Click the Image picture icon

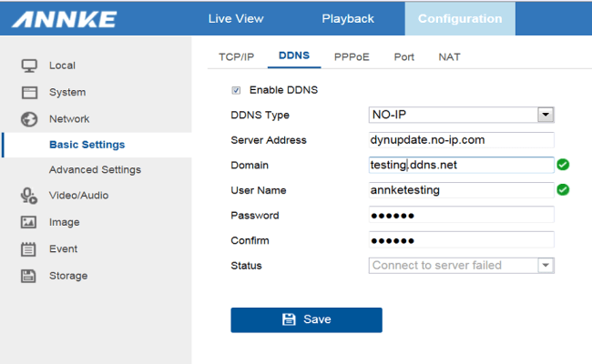coord(29,222)
